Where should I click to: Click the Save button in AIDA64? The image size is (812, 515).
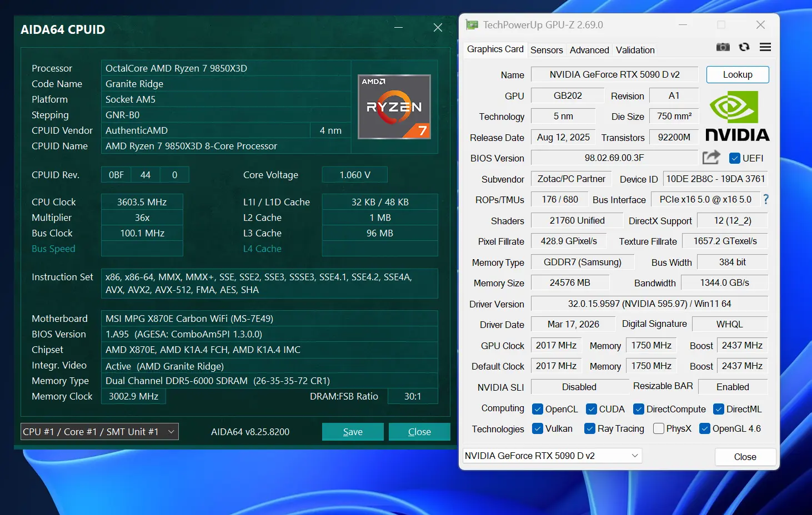click(353, 432)
